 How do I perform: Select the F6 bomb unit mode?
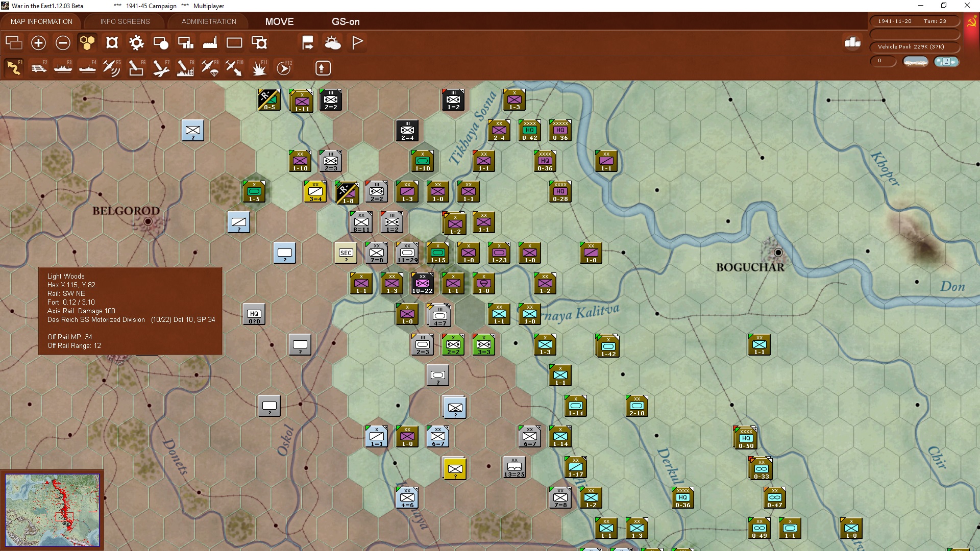(136, 68)
